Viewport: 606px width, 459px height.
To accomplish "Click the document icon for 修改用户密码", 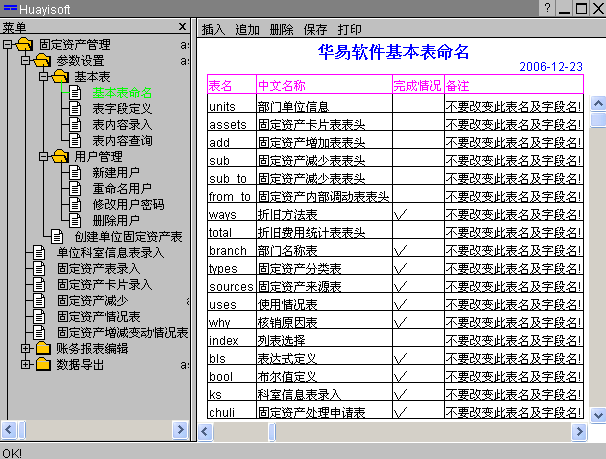I will click(x=75, y=204).
